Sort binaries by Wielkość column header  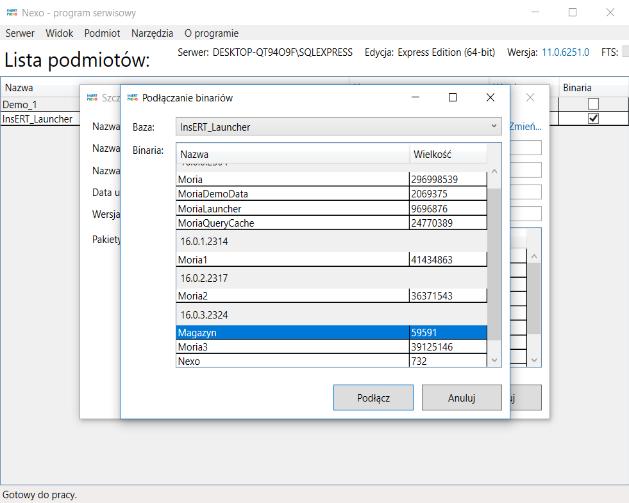pyautogui.click(x=448, y=154)
